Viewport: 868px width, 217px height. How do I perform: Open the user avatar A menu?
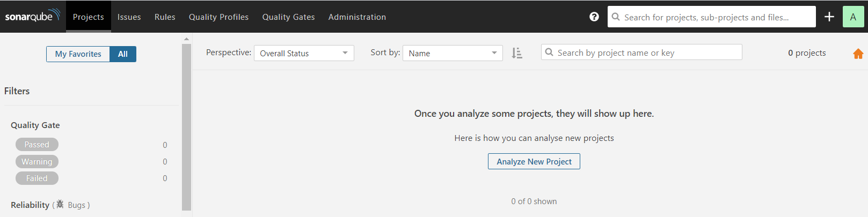[x=853, y=17]
